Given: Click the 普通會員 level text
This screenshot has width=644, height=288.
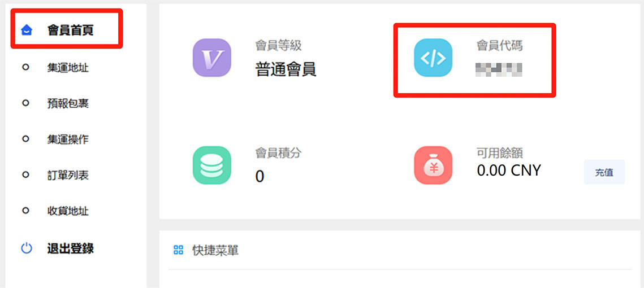Looking at the screenshot, I should coord(286,69).
